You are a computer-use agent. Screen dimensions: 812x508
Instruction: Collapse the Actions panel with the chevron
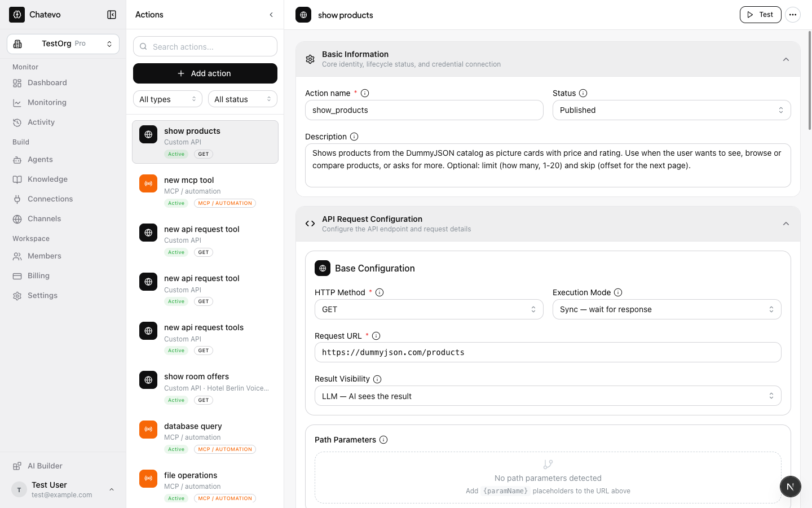tap(271, 15)
